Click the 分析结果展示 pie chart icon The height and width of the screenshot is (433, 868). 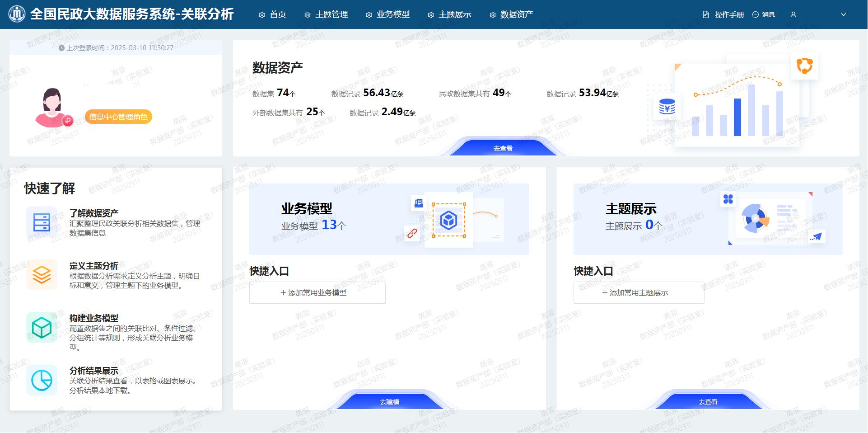42,380
